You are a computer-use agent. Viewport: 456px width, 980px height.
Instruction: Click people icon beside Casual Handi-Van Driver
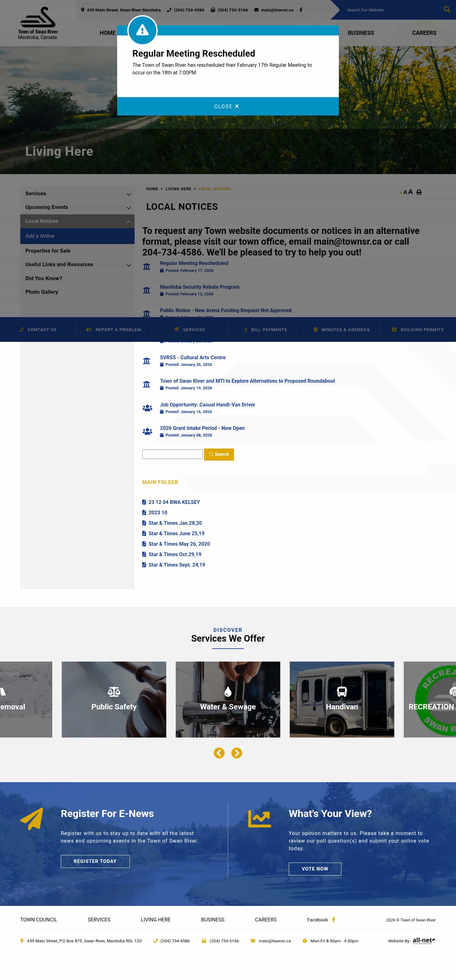coord(147,408)
